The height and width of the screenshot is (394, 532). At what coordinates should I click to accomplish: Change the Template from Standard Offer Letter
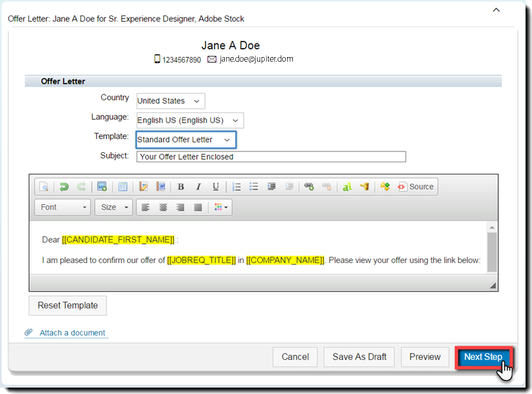tap(185, 139)
